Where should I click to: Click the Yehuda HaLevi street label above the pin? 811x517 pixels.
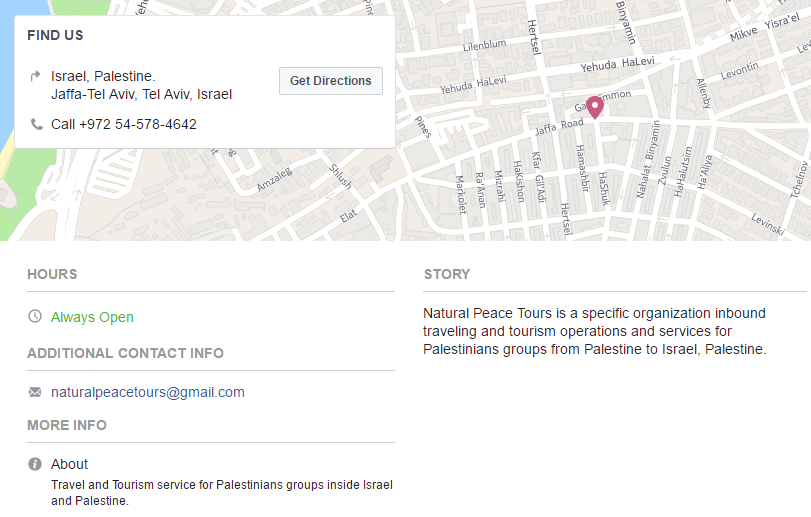[x=616, y=65]
